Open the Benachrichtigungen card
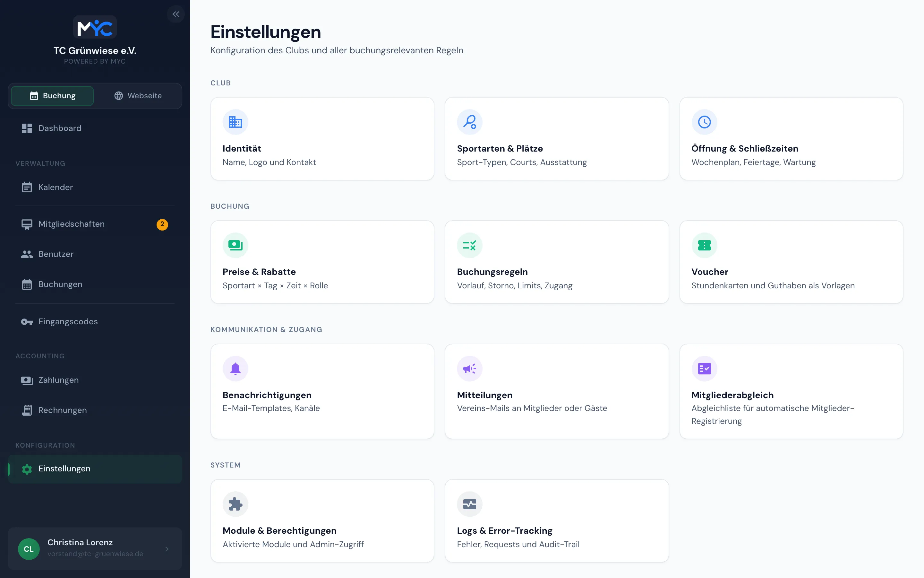 pyautogui.click(x=322, y=391)
